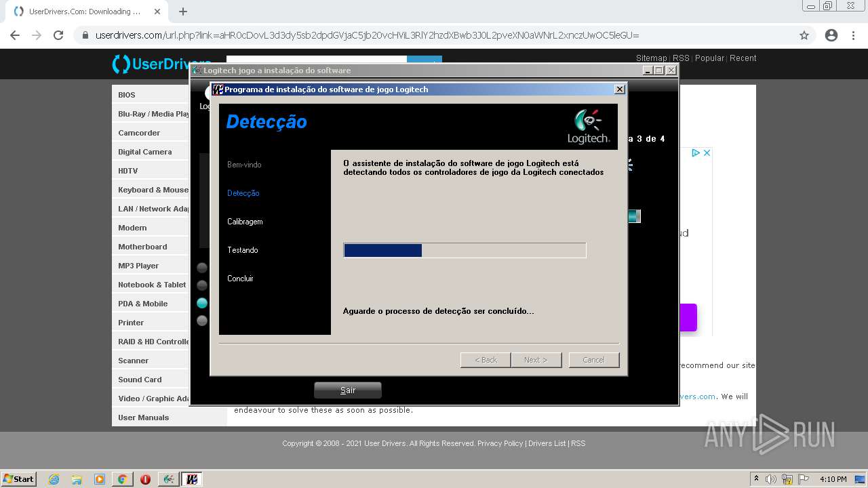The height and width of the screenshot is (488, 868).
Task: Select the PDA & Mobile category
Action: [x=143, y=304]
